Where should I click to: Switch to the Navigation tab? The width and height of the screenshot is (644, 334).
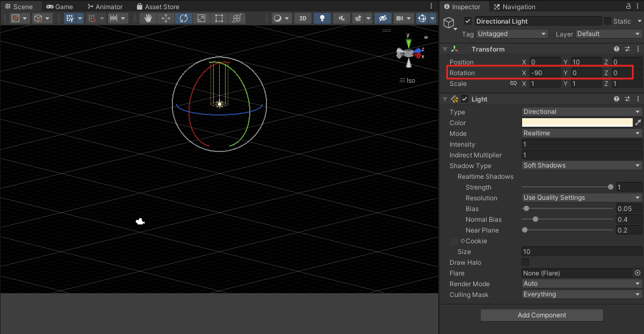515,6
